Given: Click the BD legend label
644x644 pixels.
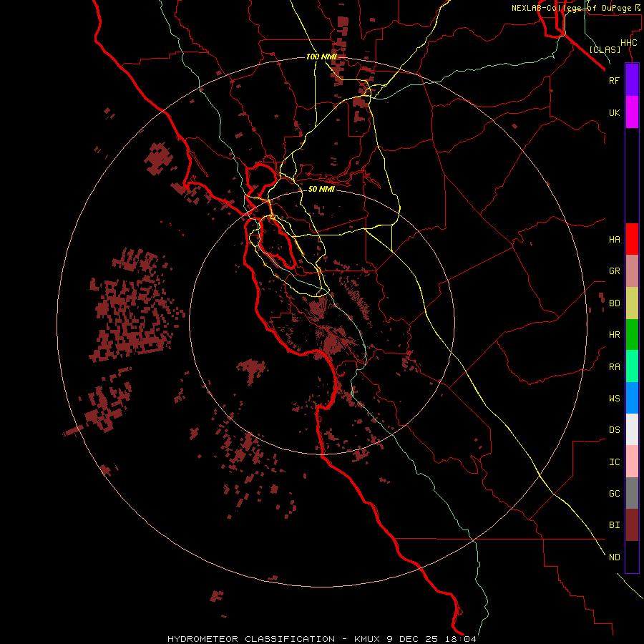Looking at the screenshot, I should coord(615,303).
